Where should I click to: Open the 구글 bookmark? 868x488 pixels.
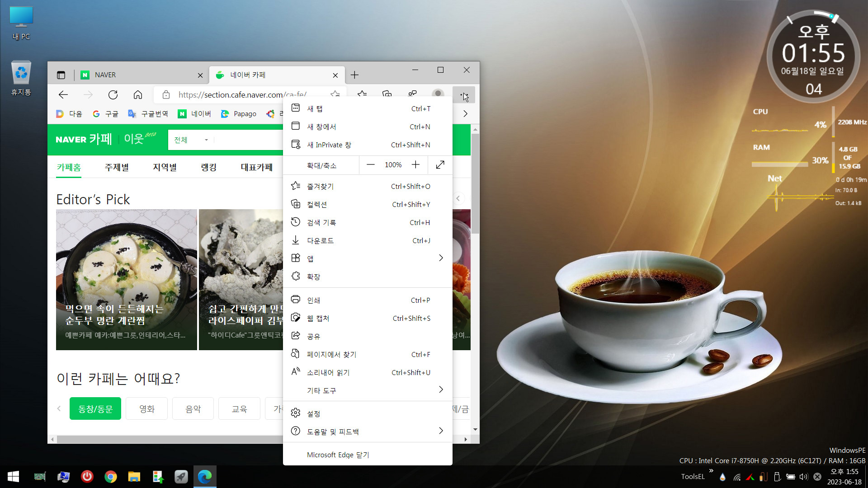click(105, 114)
